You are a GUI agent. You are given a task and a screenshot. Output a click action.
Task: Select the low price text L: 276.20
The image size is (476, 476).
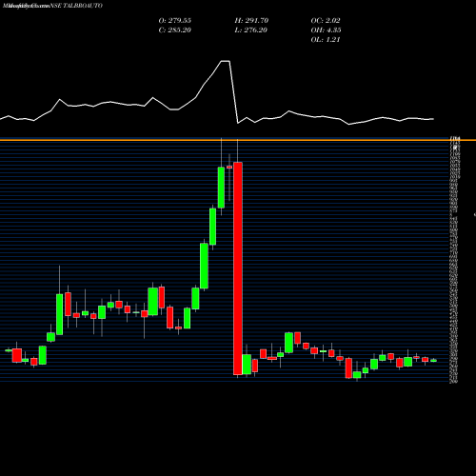tap(251, 30)
